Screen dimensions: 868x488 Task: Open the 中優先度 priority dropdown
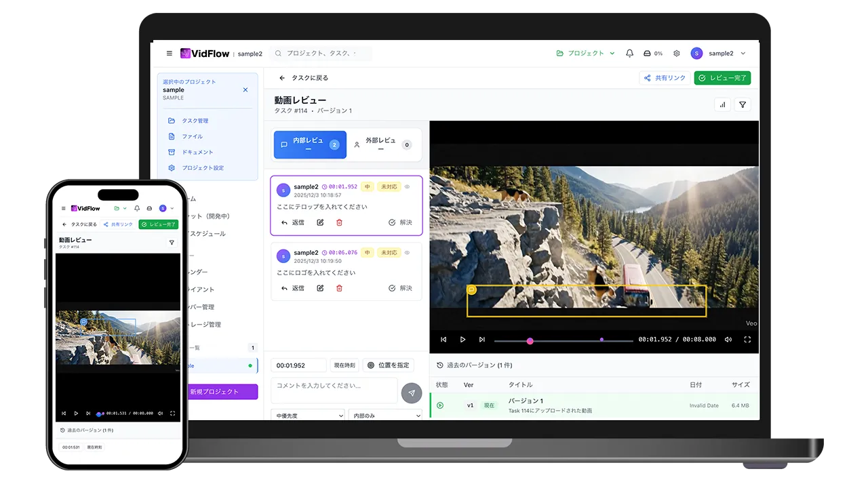[307, 415]
